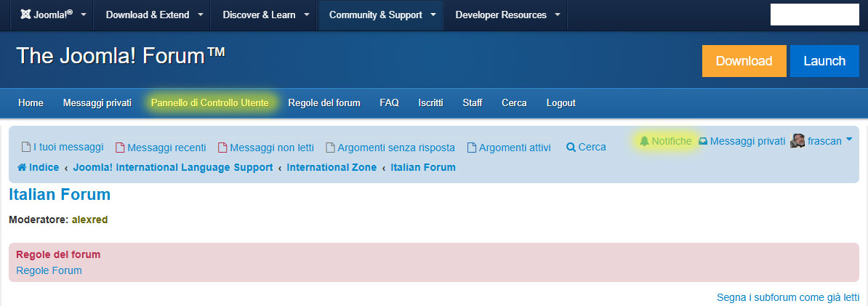Click the orange Download button
The image size is (868, 306).
tap(744, 61)
